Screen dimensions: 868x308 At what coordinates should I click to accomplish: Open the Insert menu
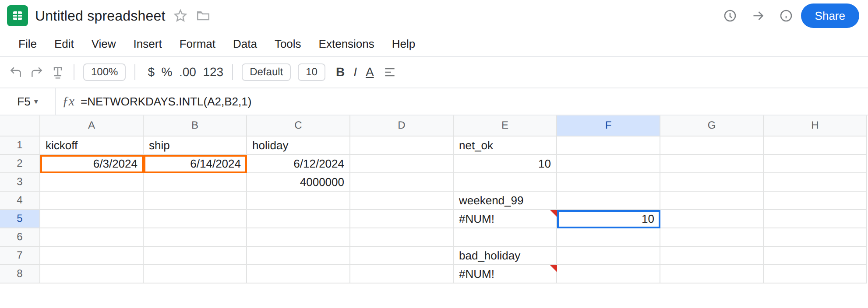pyautogui.click(x=148, y=44)
